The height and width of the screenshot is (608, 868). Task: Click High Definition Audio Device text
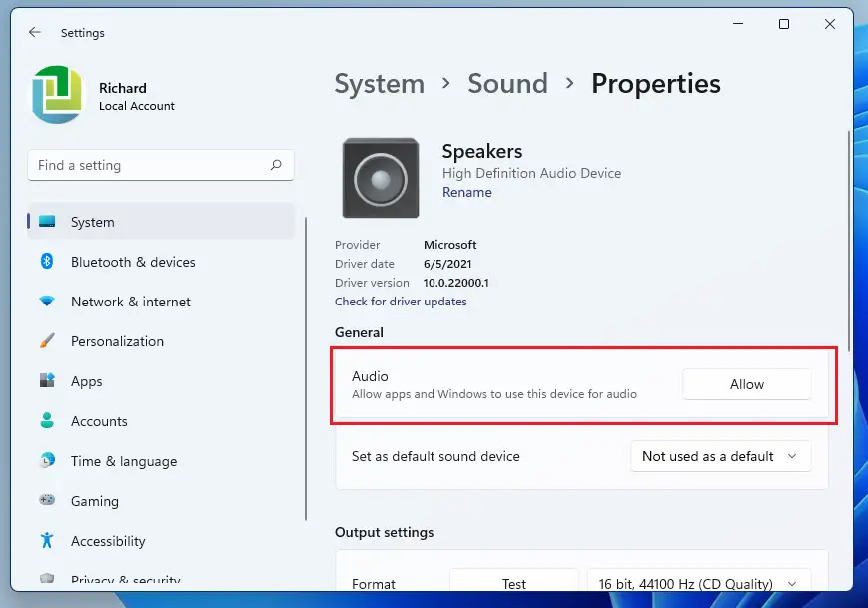[x=532, y=173]
